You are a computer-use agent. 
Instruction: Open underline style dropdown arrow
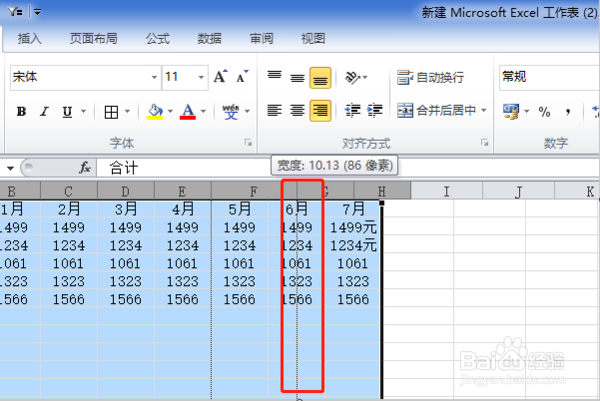coord(83,112)
